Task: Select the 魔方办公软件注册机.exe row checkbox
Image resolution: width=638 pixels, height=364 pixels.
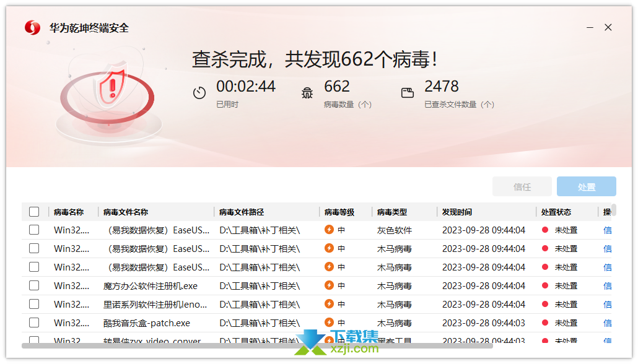Action: coord(34,285)
